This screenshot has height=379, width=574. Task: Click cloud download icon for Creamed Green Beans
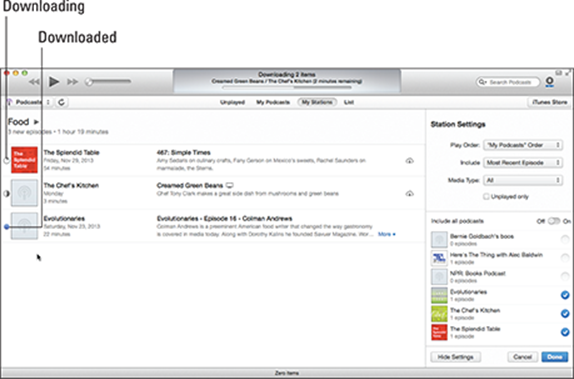pyautogui.click(x=409, y=193)
